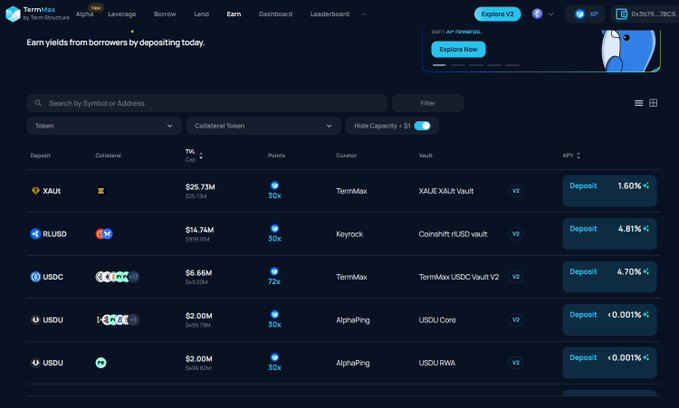Click the 72x points icon in USDC row
Image resolution: width=679 pixels, height=408 pixels.
tap(274, 271)
